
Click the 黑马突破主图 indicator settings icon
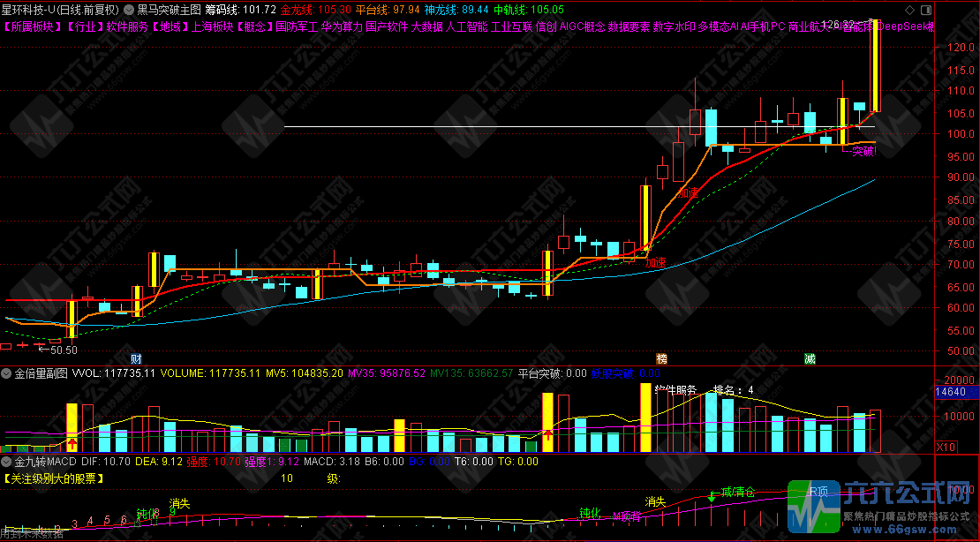coord(128,10)
